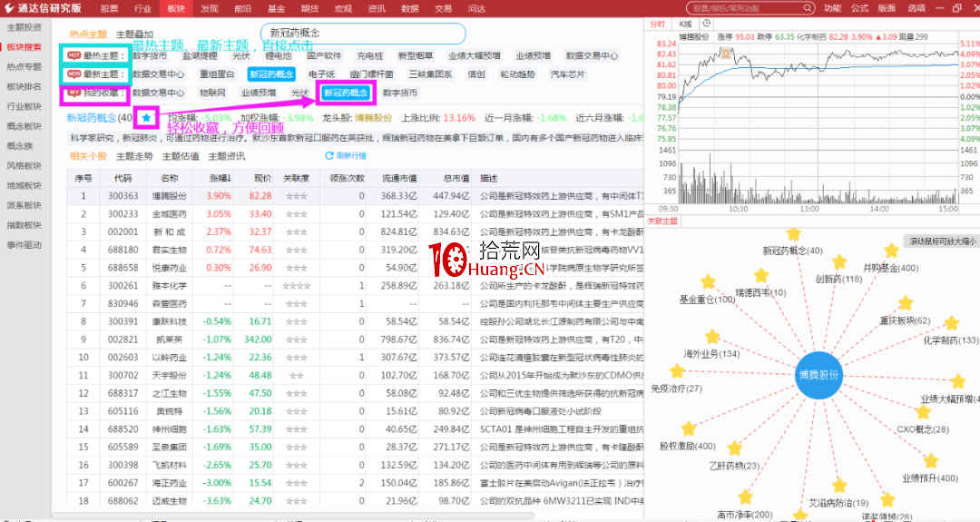Viewport: 980px width, 522px height.
Task: Select the star node 创新药(118)
Action: (839, 262)
